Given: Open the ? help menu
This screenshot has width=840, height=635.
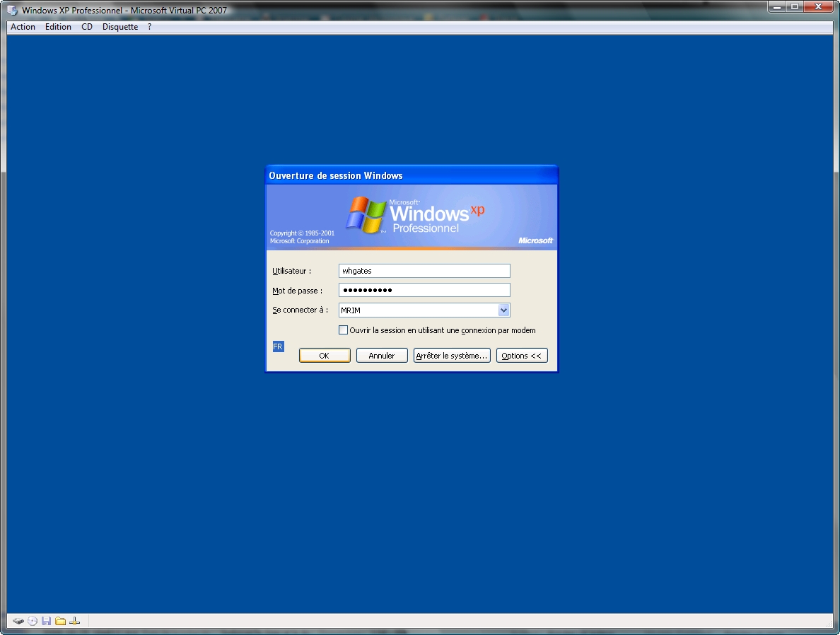Looking at the screenshot, I should [149, 27].
